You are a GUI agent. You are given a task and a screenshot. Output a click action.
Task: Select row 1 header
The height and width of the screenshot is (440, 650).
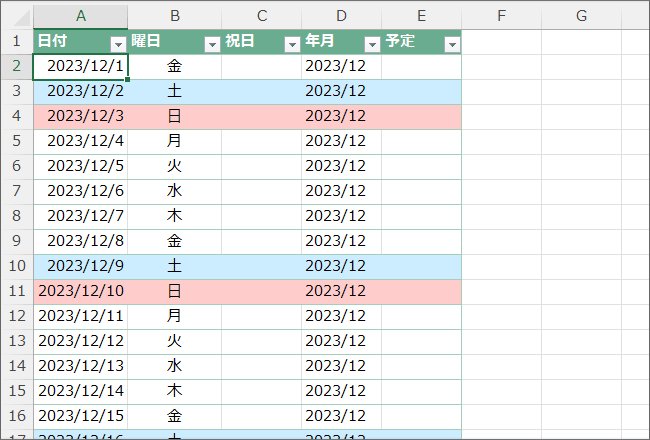pyautogui.click(x=17, y=41)
